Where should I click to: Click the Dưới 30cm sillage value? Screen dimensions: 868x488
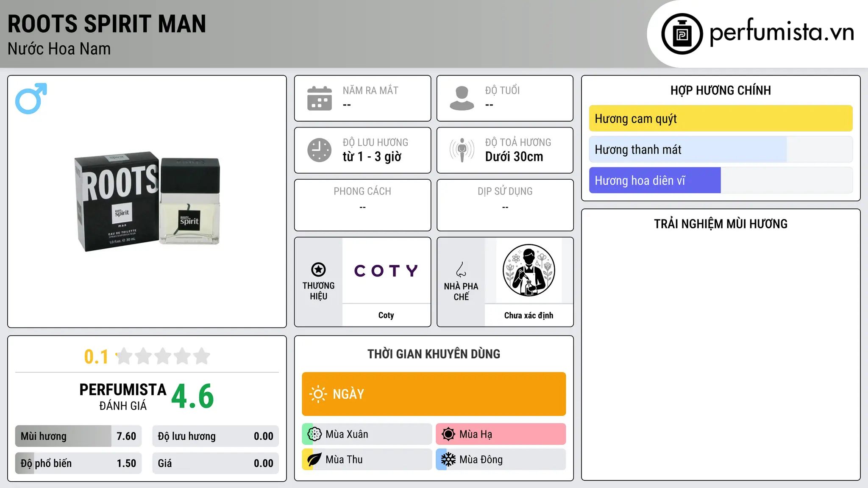(x=514, y=157)
